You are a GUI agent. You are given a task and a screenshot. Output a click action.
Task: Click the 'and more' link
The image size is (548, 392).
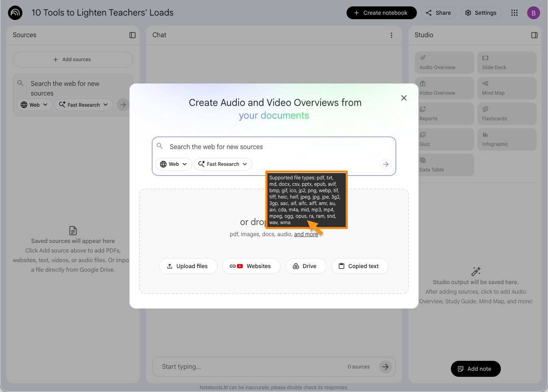(x=306, y=234)
